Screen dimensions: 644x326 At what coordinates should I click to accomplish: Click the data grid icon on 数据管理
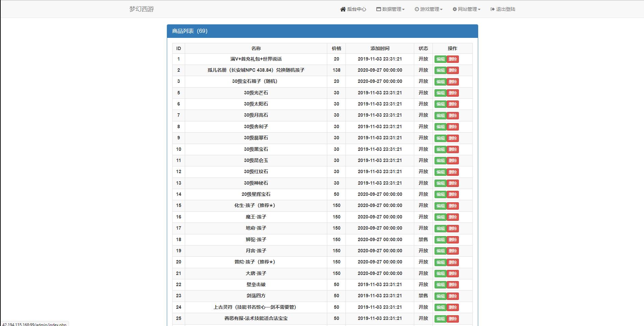pyautogui.click(x=378, y=9)
